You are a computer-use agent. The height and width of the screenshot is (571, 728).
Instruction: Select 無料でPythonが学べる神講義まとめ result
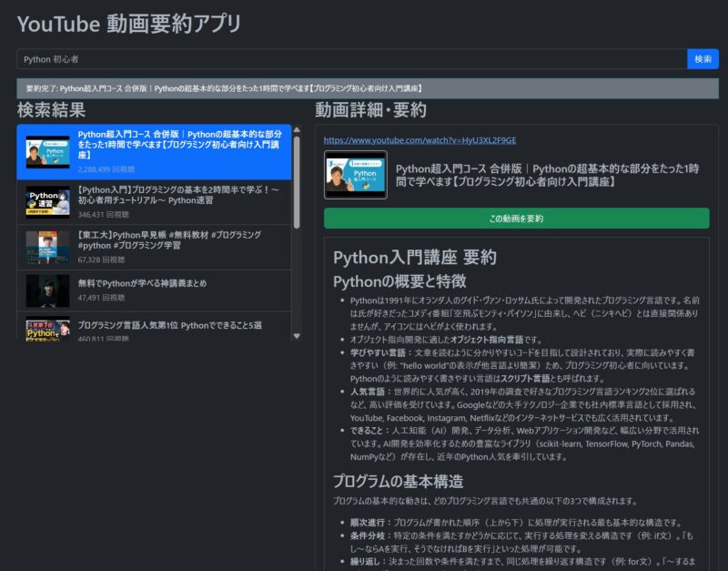pos(154,291)
